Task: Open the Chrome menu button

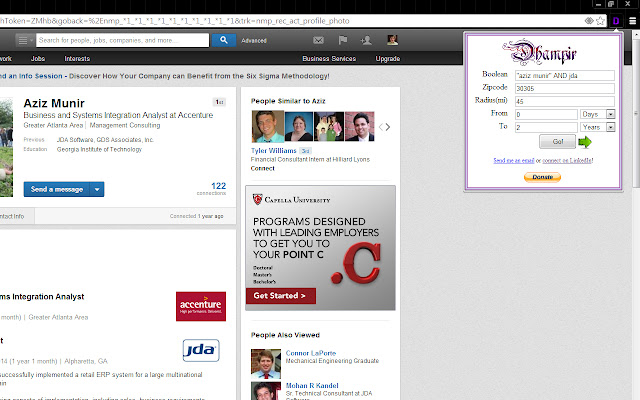Action: click(x=632, y=20)
